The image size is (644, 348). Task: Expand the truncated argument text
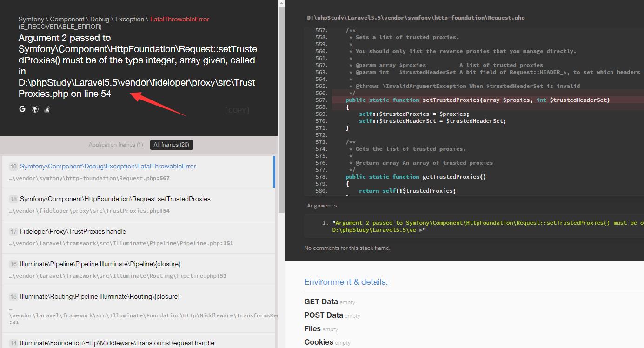422,229
